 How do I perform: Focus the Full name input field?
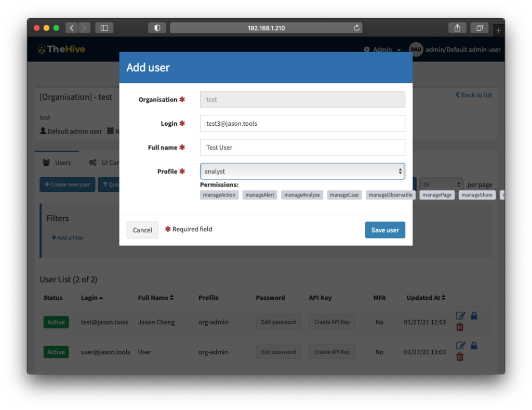(302, 147)
